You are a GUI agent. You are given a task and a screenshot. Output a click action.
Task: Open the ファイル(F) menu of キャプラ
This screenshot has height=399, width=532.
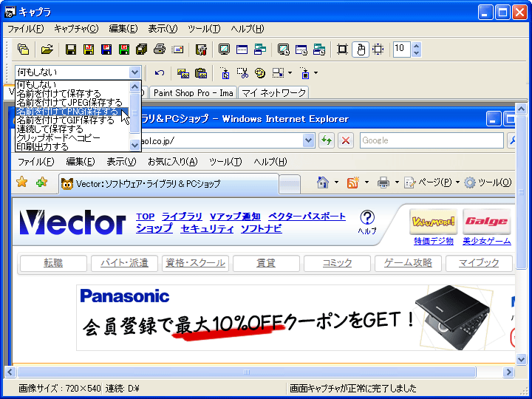coord(26,29)
